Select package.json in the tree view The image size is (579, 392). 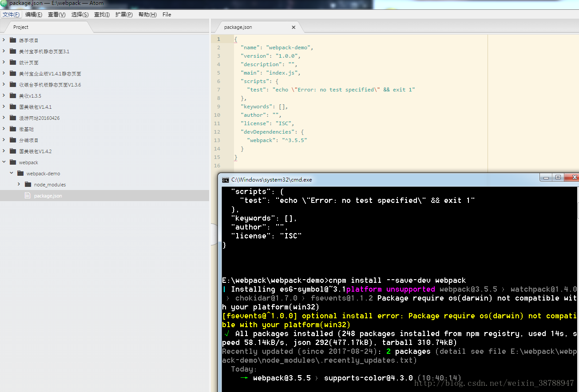104,195
